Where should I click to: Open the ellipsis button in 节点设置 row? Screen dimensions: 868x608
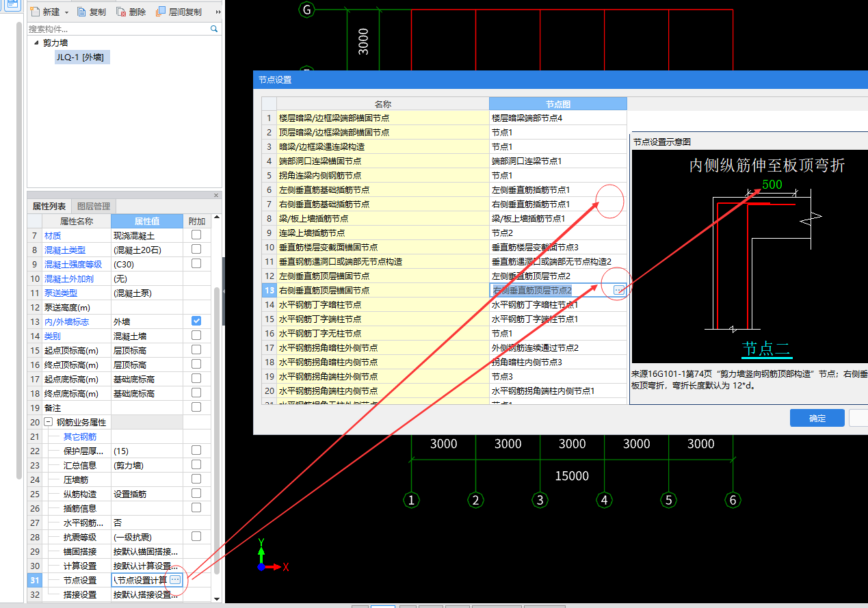point(175,580)
